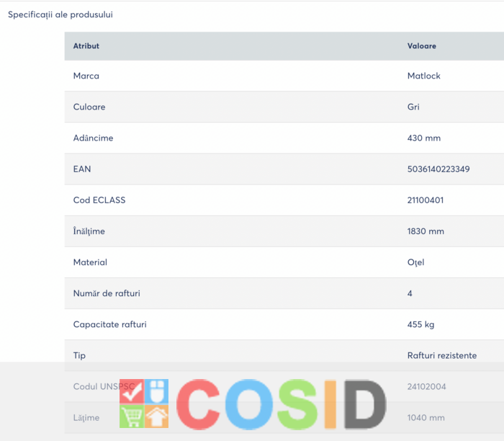This screenshot has height=441, width=504.
Task: Select the Codul UNSPSC value 24102004
Action: (426, 387)
